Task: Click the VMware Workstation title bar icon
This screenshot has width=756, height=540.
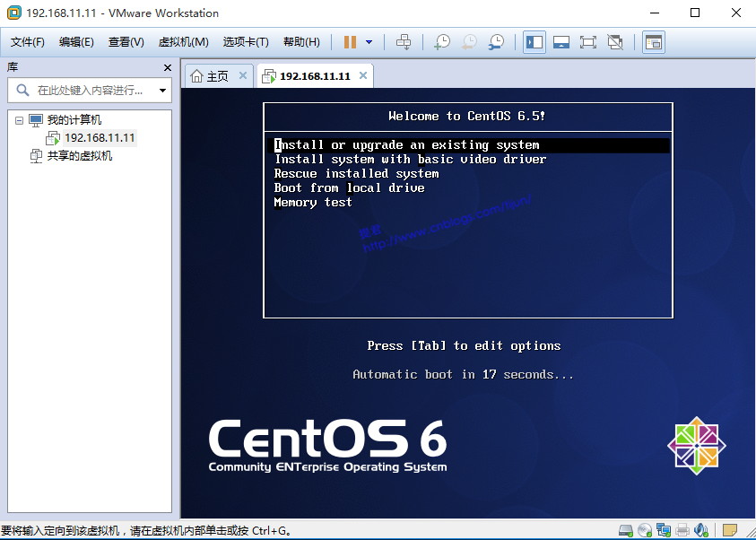Action: pyautogui.click(x=14, y=13)
